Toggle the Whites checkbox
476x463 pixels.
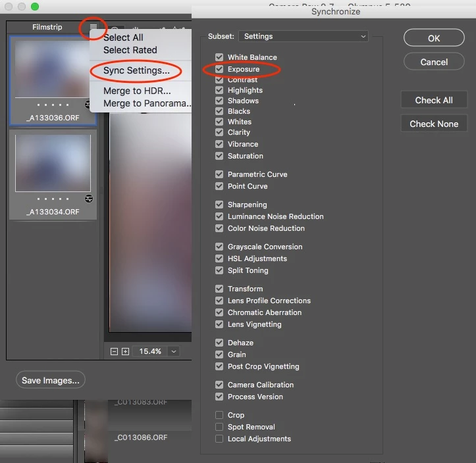(x=219, y=122)
